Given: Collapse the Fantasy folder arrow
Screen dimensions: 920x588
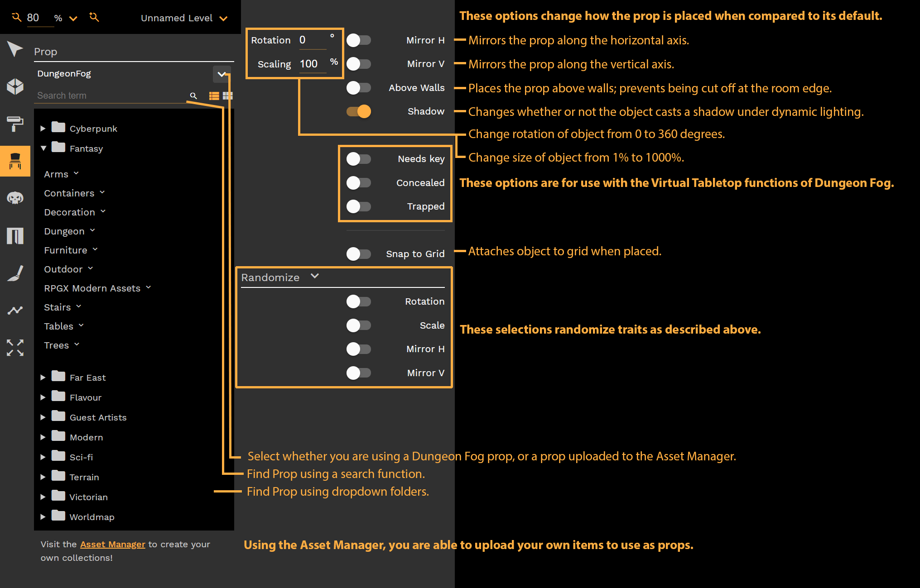Looking at the screenshot, I should 43,148.
